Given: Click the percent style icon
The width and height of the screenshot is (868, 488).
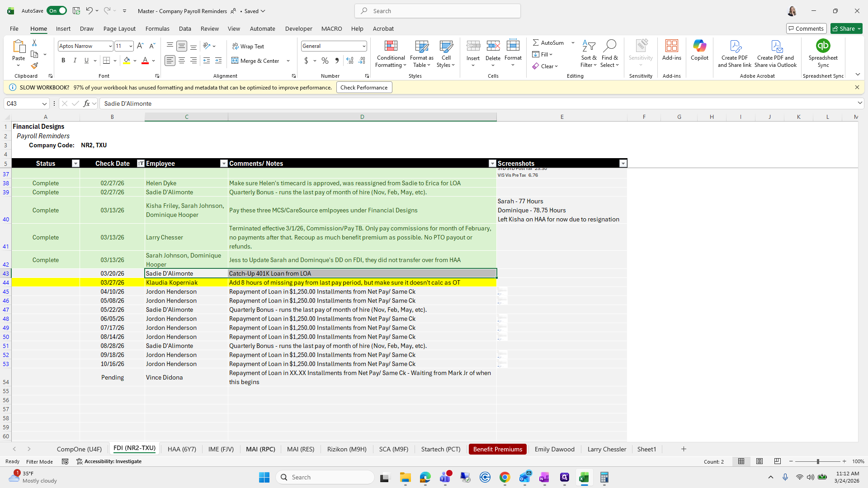Looking at the screenshot, I should 325,61.
